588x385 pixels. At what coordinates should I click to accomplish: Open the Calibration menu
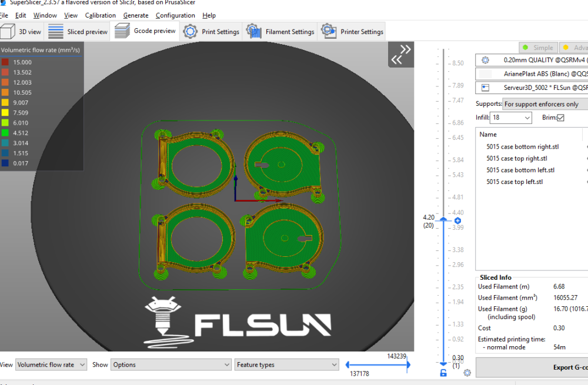pyautogui.click(x=100, y=15)
